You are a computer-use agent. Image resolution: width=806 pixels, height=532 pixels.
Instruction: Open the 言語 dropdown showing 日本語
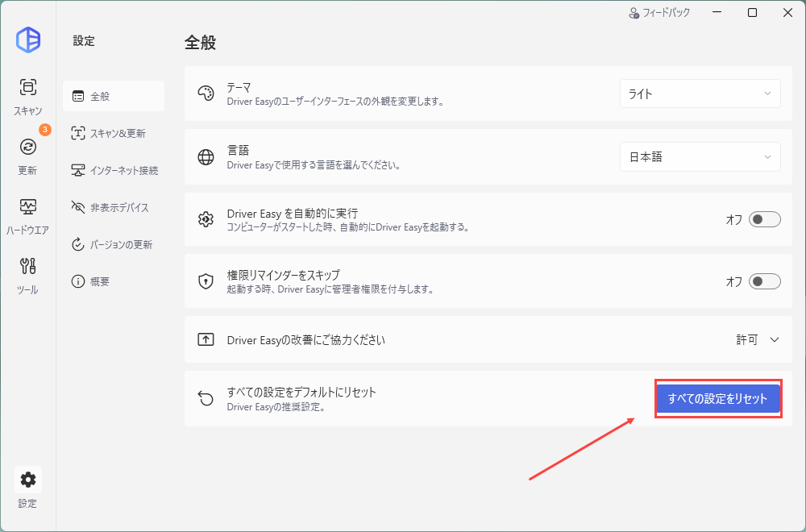(700, 156)
